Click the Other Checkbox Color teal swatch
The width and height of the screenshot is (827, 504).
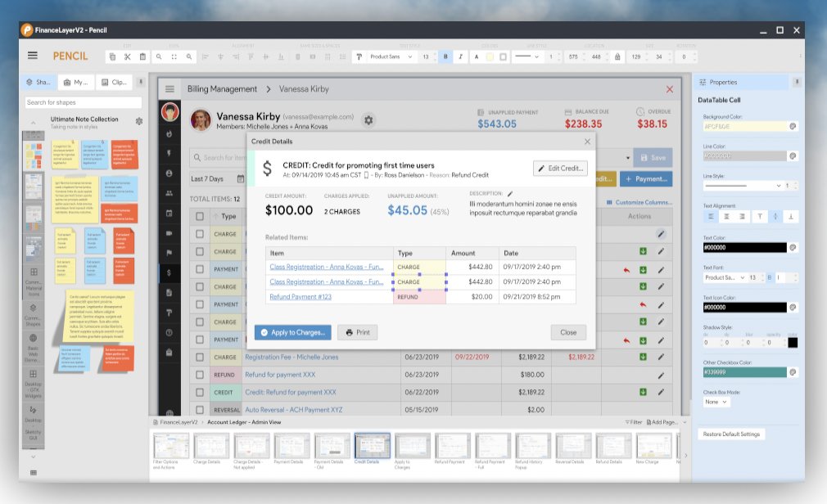point(744,372)
